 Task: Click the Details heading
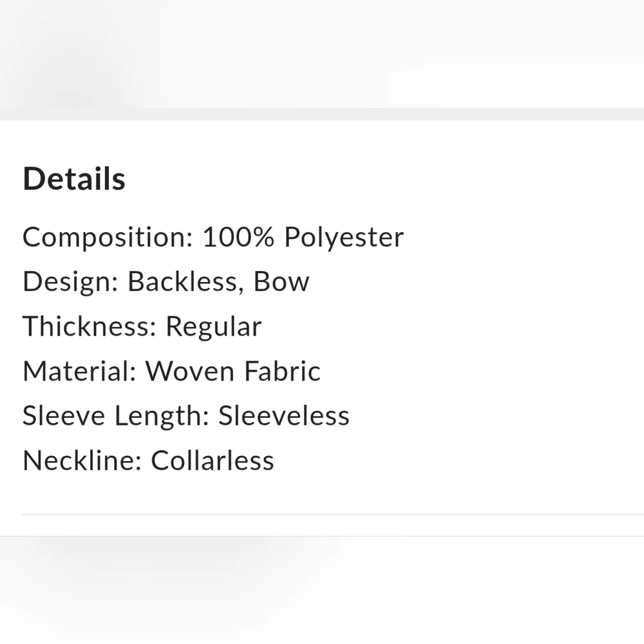pos(74,179)
